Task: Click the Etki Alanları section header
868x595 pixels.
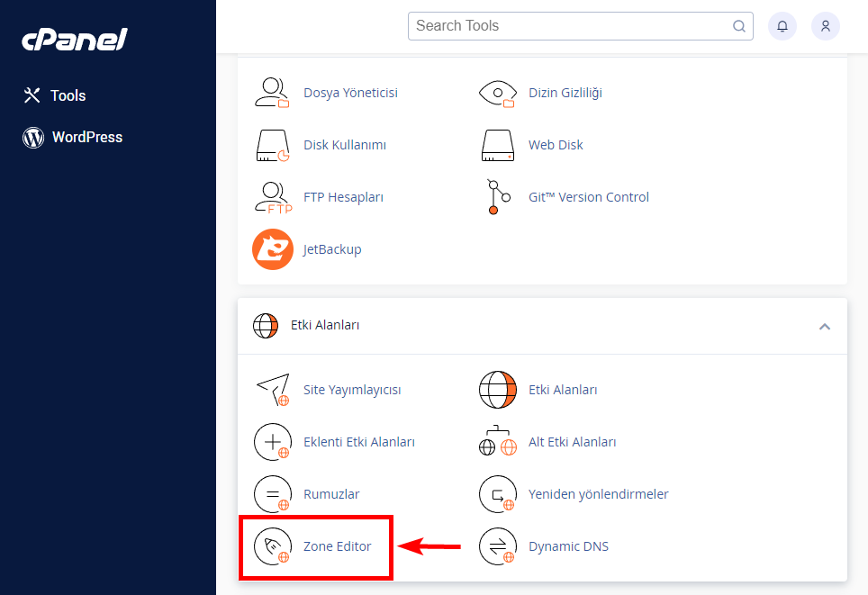Action: (x=325, y=325)
